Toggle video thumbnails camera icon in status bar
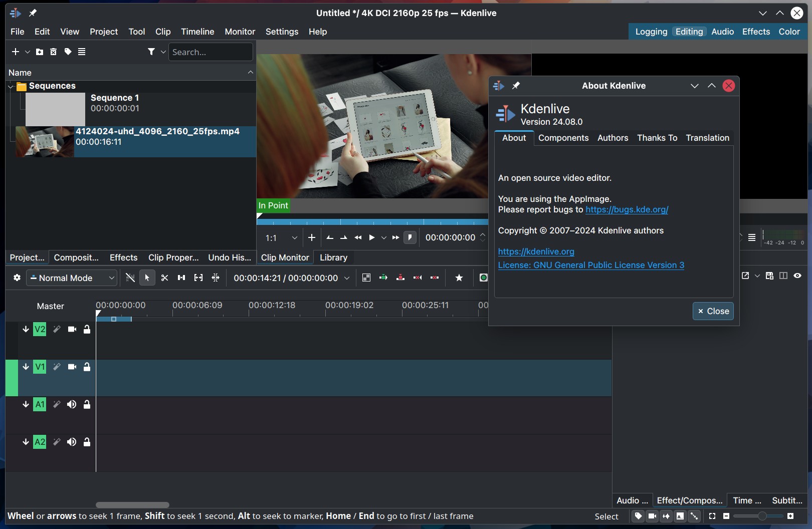The width and height of the screenshot is (812, 529). coord(652,516)
